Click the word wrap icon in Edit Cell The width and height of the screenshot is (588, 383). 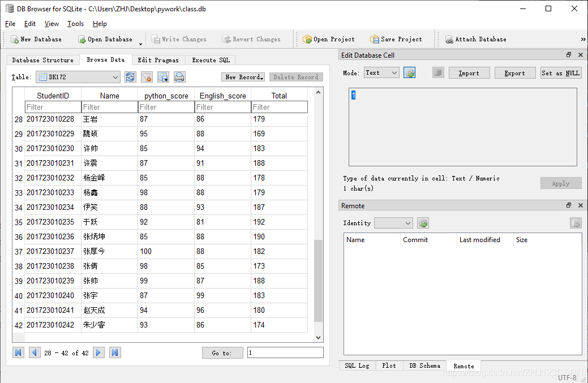coord(438,73)
